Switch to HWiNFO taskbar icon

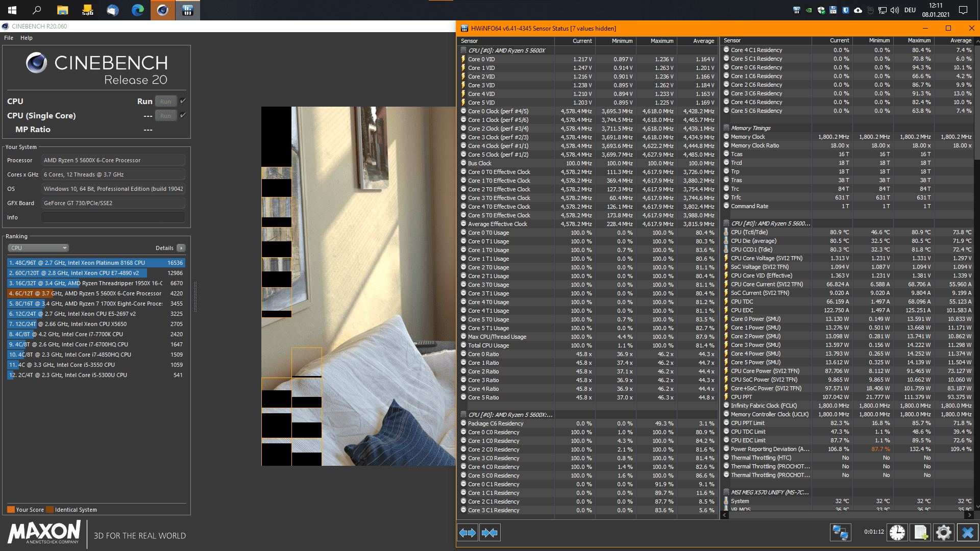point(187,10)
